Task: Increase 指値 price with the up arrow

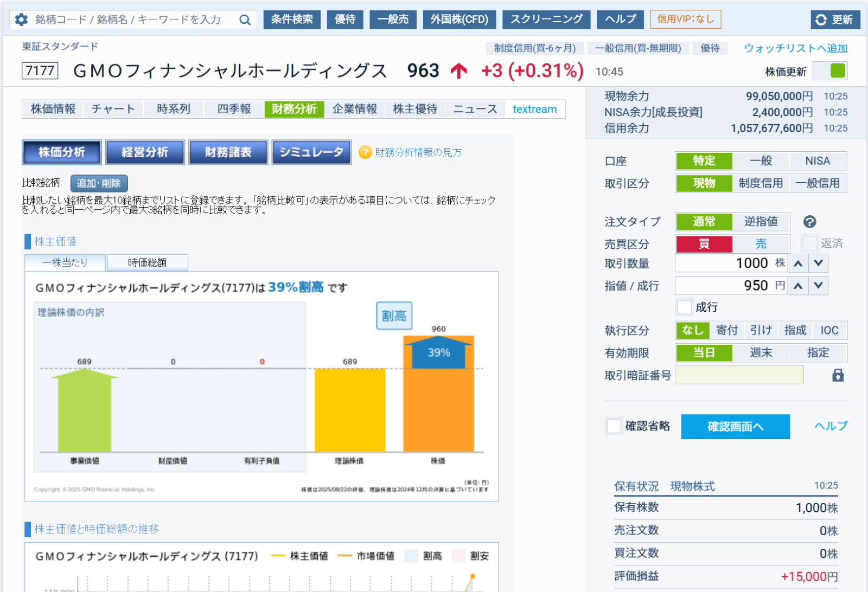Action: tap(798, 286)
